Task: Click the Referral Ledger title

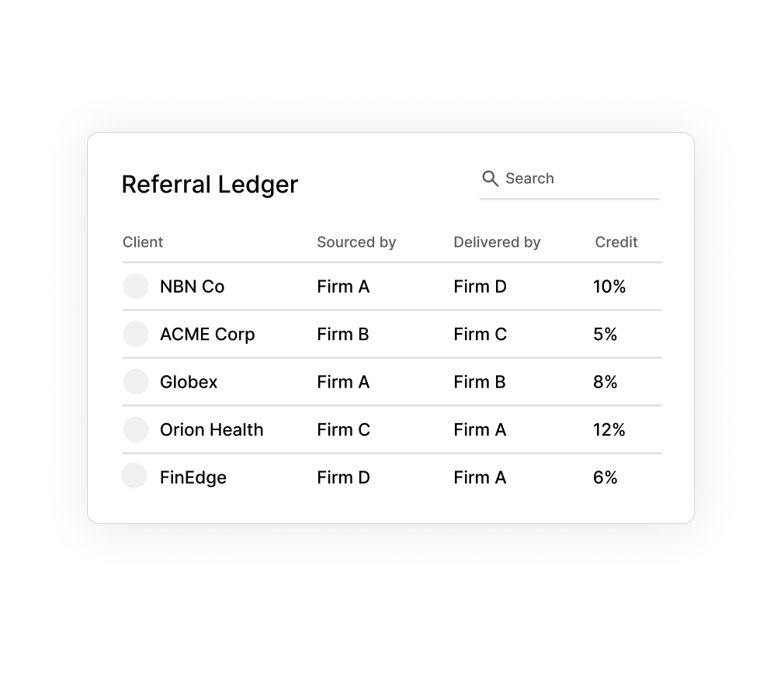Action: click(210, 184)
